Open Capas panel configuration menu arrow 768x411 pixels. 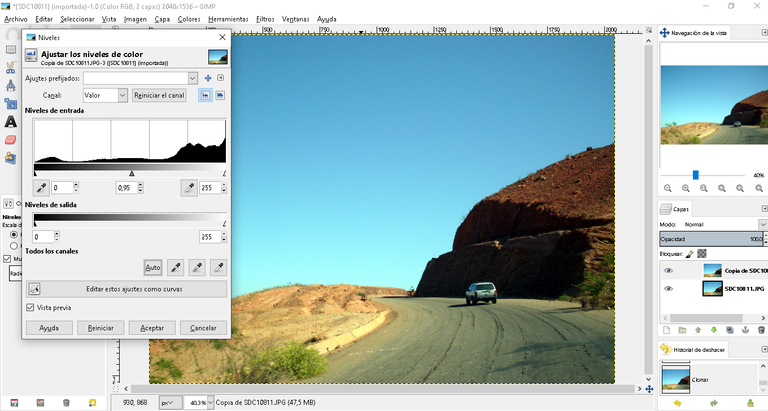coord(764,209)
